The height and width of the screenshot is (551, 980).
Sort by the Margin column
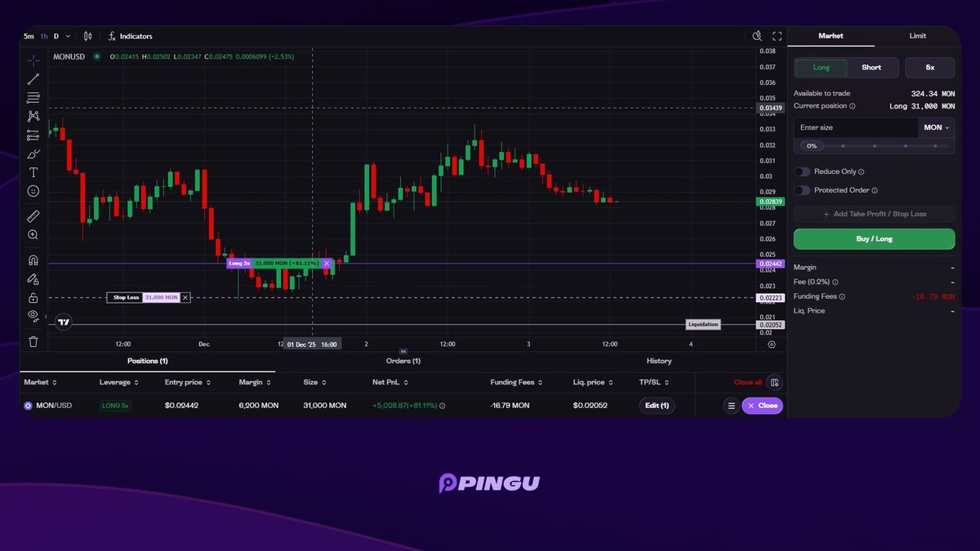tap(254, 382)
